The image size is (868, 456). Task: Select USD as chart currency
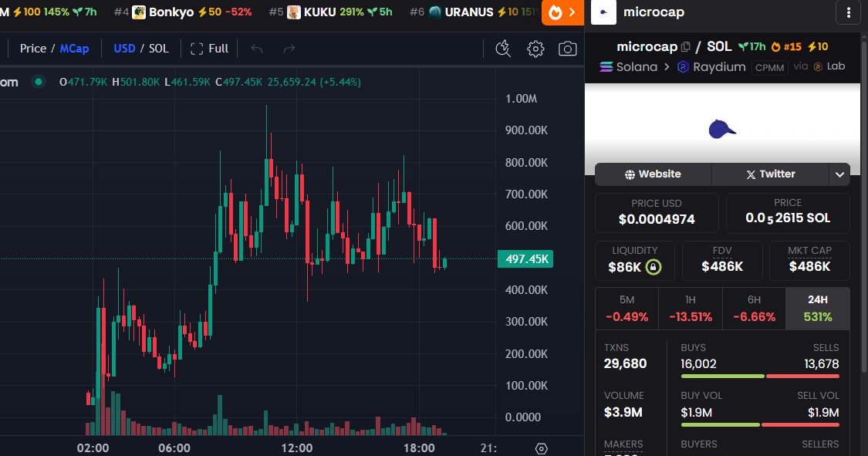point(124,49)
